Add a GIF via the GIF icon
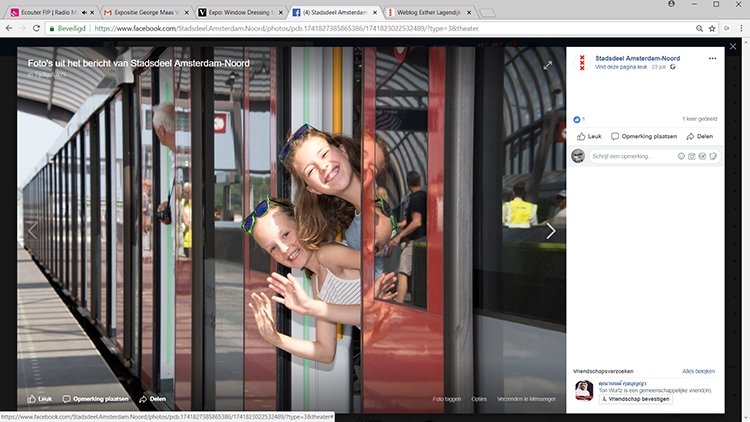Viewport: 750px width, 422px height. tap(702, 156)
